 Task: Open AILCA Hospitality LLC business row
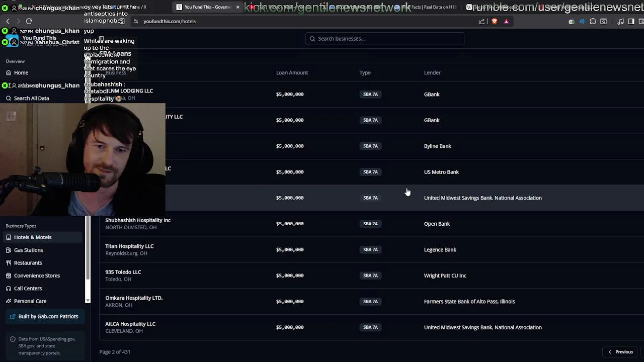pos(371,327)
